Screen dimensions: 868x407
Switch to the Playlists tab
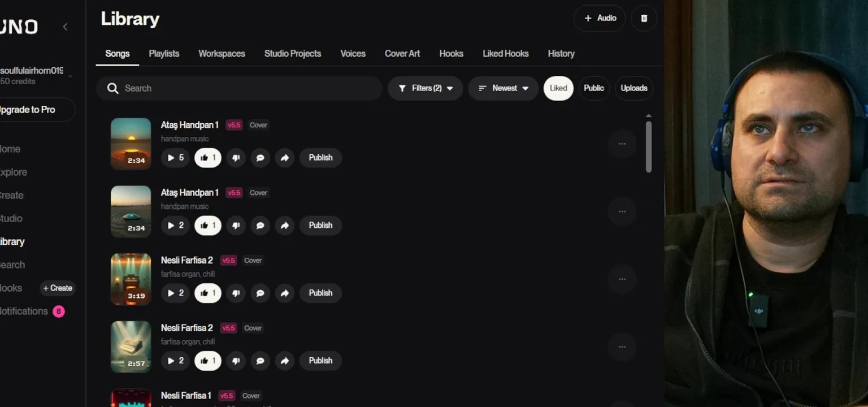[x=164, y=54]
